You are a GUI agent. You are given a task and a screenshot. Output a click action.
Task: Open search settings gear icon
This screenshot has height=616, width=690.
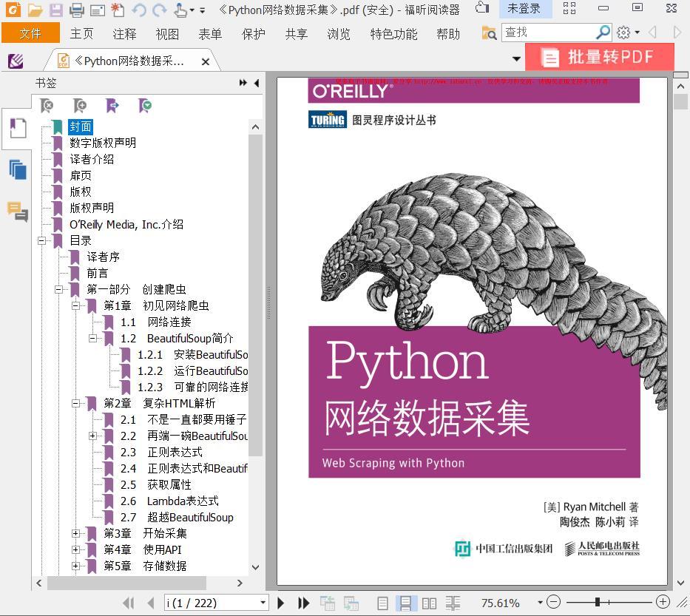623,32
